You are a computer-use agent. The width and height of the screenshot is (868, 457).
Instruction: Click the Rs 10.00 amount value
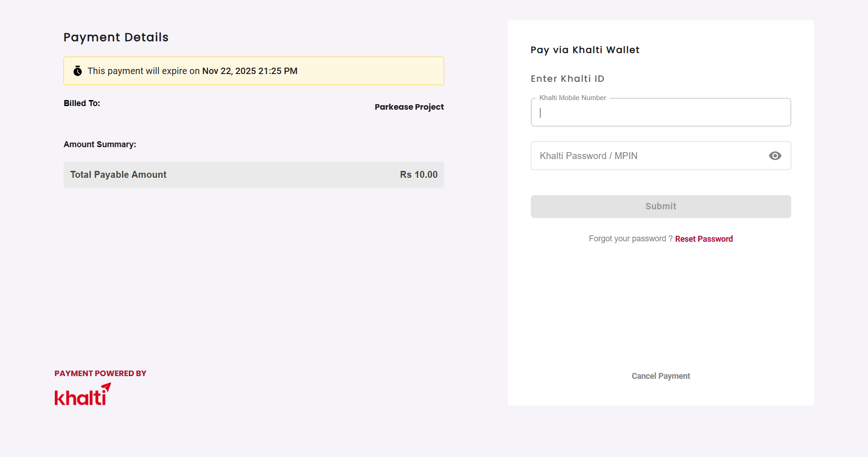click(x=418, y=175)
